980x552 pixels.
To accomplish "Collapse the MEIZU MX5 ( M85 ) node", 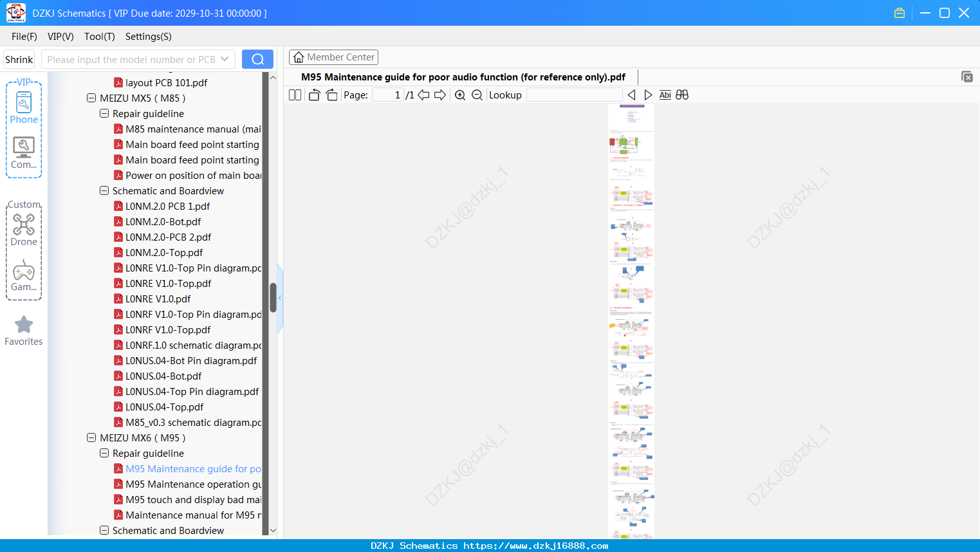I will click(91, 98).
